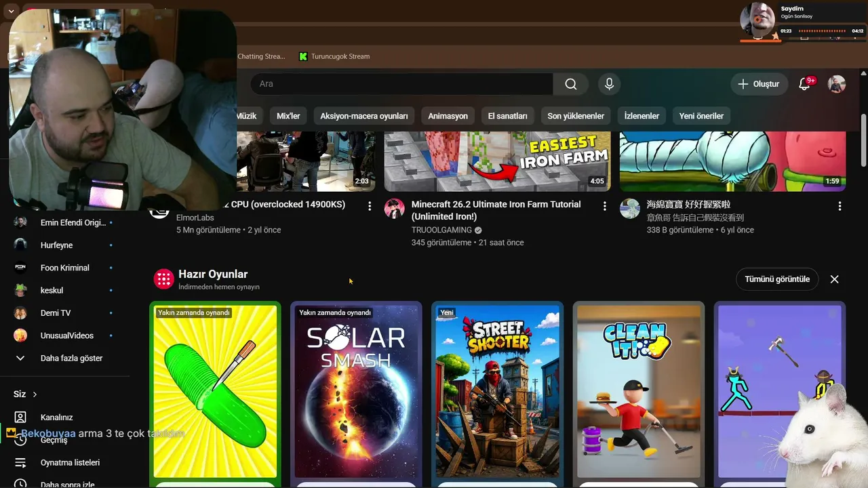The height and width of the screenshot is (488, 868).
Task: Open the 2:03 overclocked CPU video thumbnail
Action: click(305, 161)
